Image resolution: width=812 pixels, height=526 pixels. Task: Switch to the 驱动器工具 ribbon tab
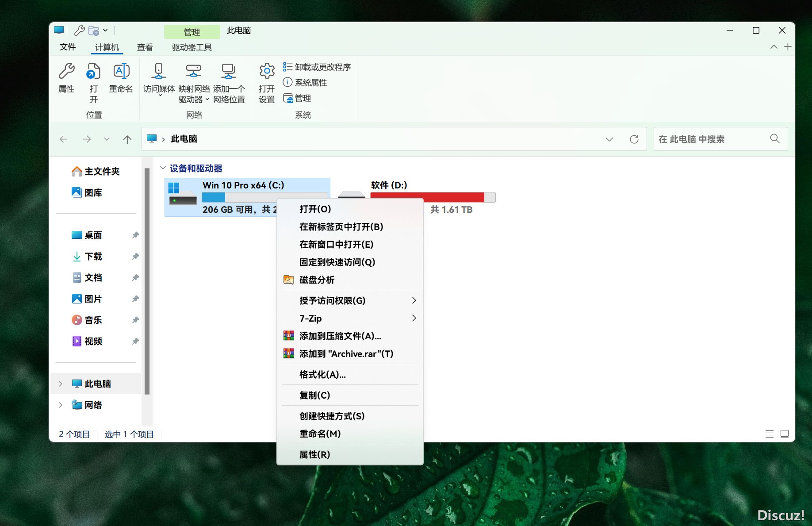[x=192, y=47]
